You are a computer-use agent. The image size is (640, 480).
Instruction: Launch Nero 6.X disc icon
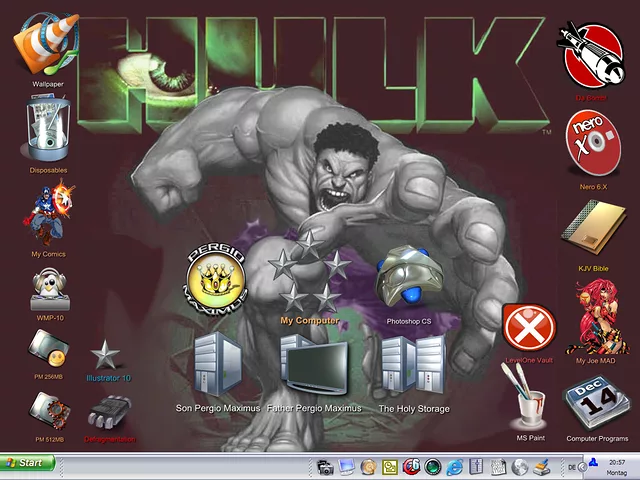point(593,141)
